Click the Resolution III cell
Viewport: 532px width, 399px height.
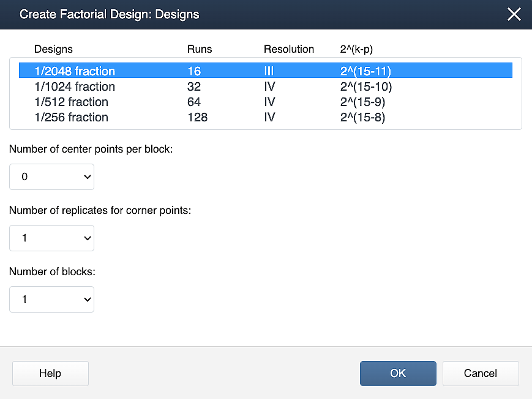269,72
